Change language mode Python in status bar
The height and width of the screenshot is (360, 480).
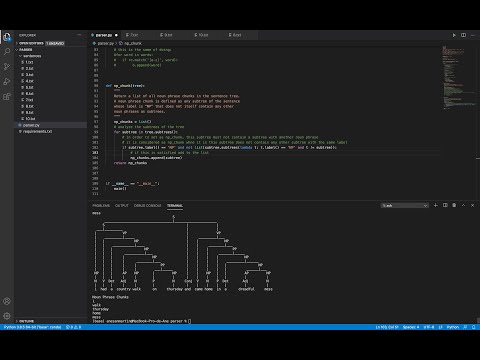[x=453, y=327]
